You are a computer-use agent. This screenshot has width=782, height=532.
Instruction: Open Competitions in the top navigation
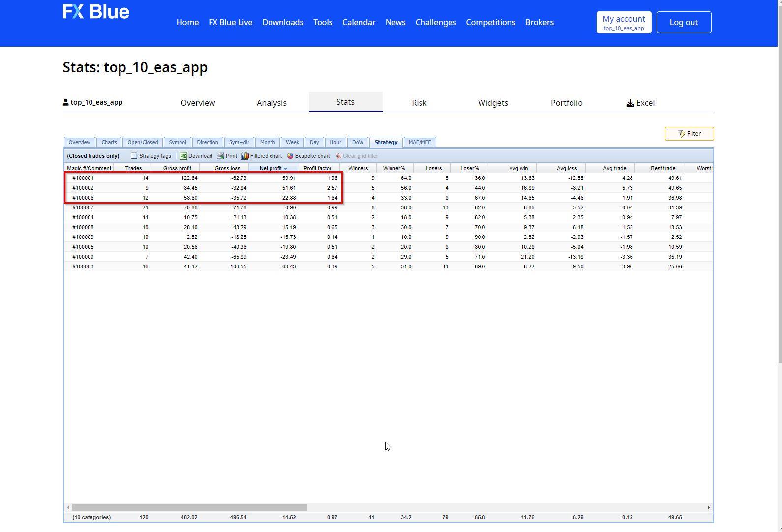490,22
